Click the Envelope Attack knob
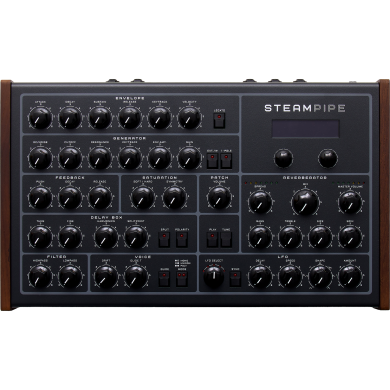 pos(40,118)
